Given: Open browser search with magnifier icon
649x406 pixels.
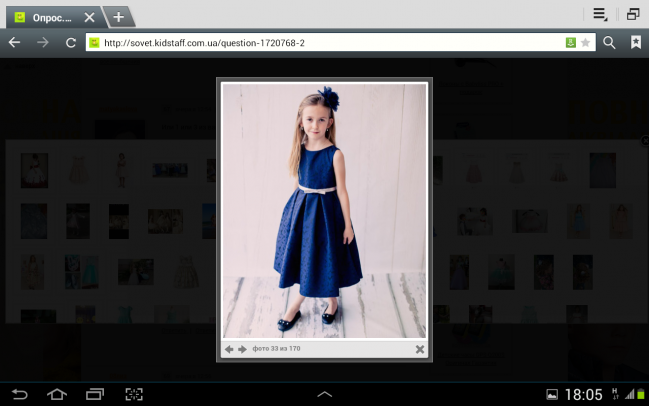Looking at the screenshot, I should [x=609, y=43].
